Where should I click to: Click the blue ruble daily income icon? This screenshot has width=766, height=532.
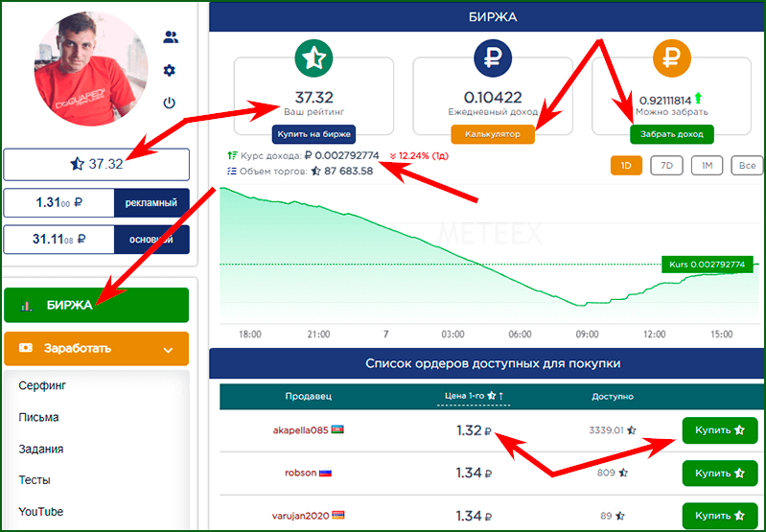pyautogui.click(x=493, y=58)
